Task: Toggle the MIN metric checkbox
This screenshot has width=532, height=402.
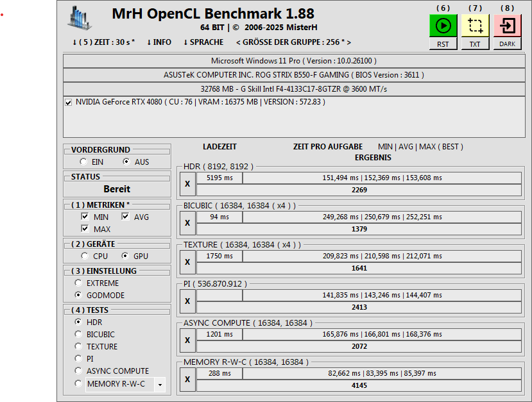Action: click(x=85, y=216)
